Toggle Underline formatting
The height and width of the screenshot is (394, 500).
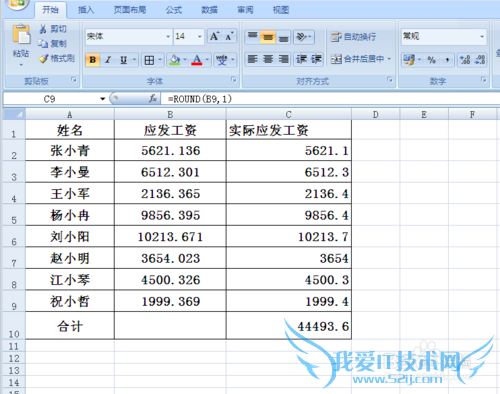124,60
